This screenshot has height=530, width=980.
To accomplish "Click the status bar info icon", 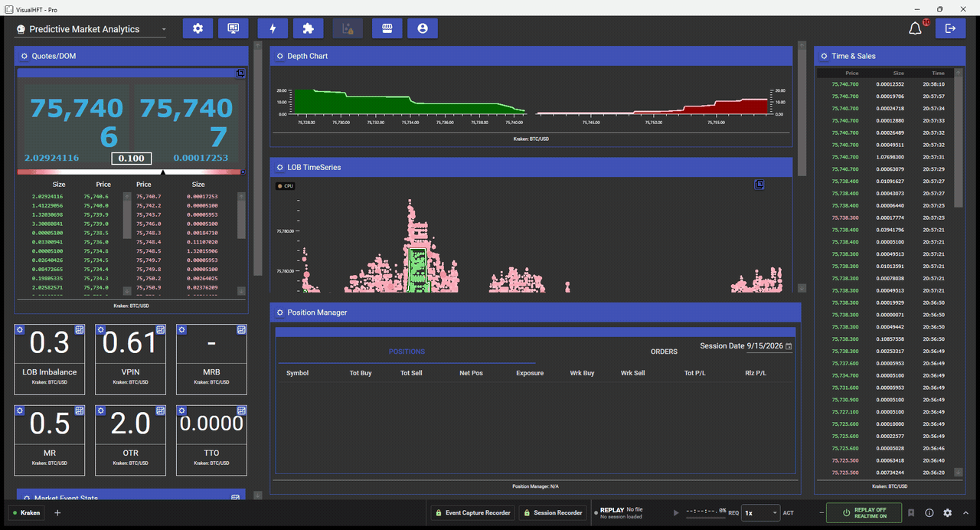I will pos(929,513).
